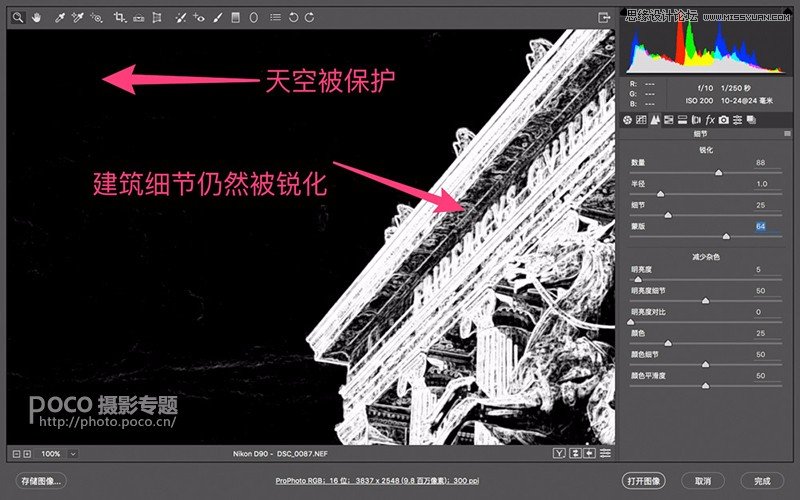Click the 细节 detail slider handle
Image resolution: width=800 pixels, height=500 pixels.
668,215
